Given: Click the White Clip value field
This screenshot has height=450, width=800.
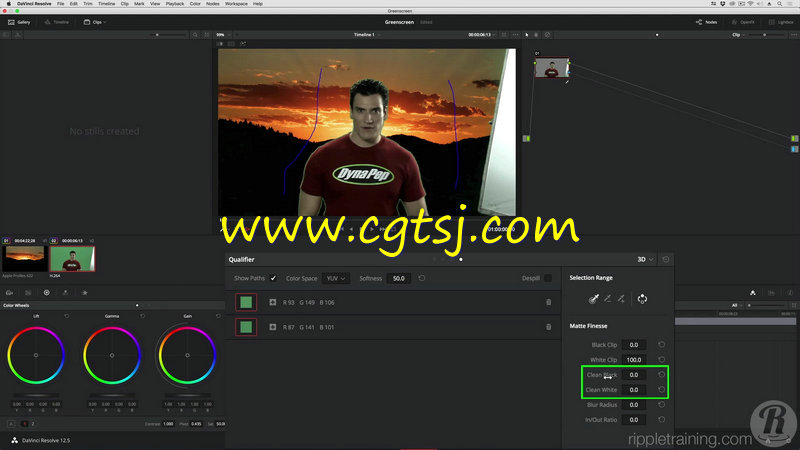Looking at the screenshot, I should [x=634, y=360].
